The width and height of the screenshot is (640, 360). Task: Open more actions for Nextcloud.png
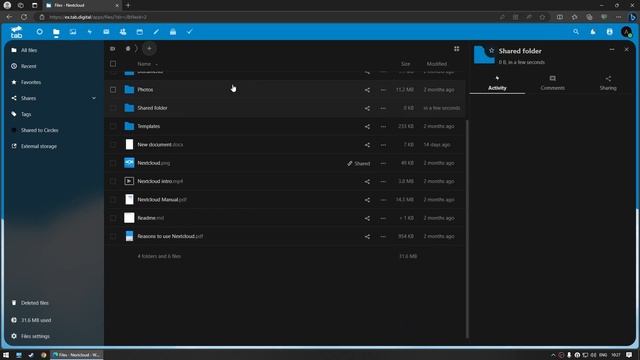pyautogui.click(x=383, y=163)
